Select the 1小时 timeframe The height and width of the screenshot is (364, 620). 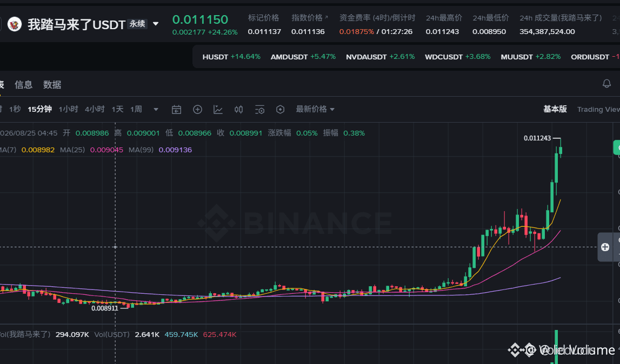(x=68, y=109)
